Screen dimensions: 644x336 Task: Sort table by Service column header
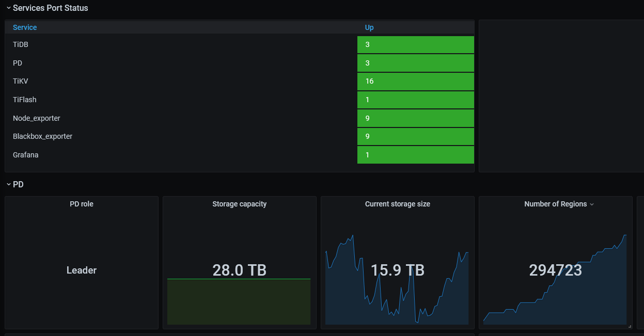(25, 27)
